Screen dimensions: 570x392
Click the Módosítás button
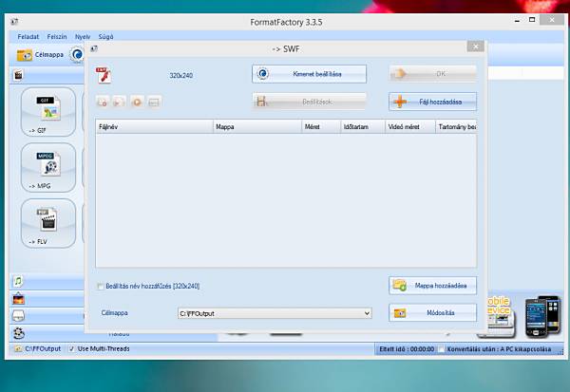432,313
